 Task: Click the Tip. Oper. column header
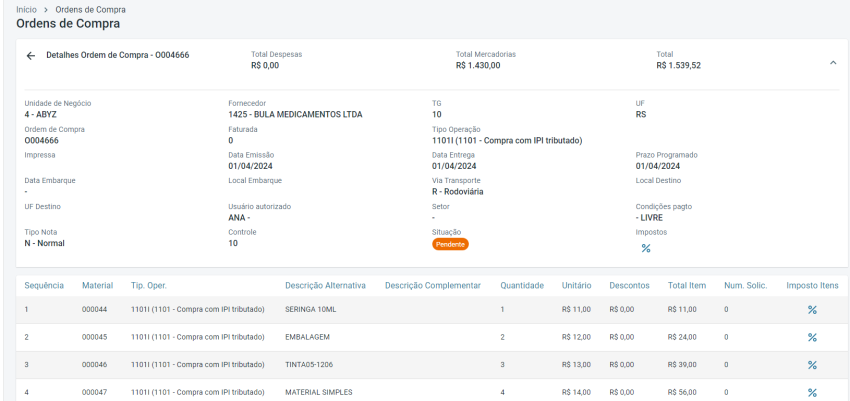149,286
